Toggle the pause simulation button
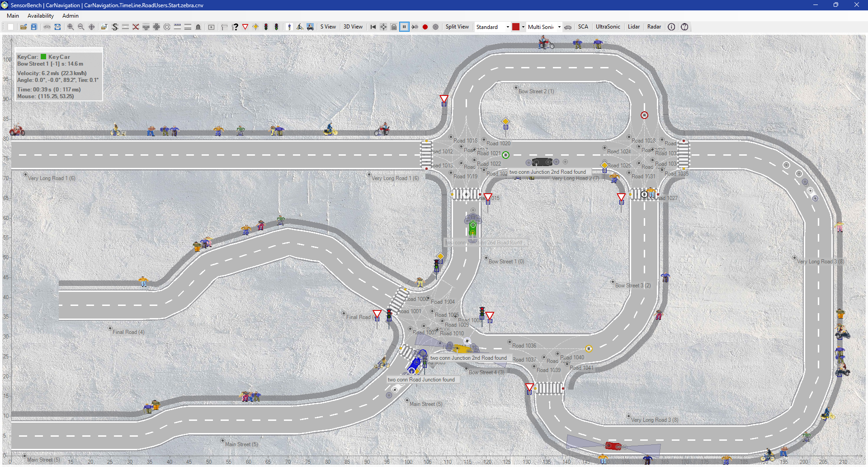This screenshot has width=868, height=467. pyautogui.click(x=404, y=27)
